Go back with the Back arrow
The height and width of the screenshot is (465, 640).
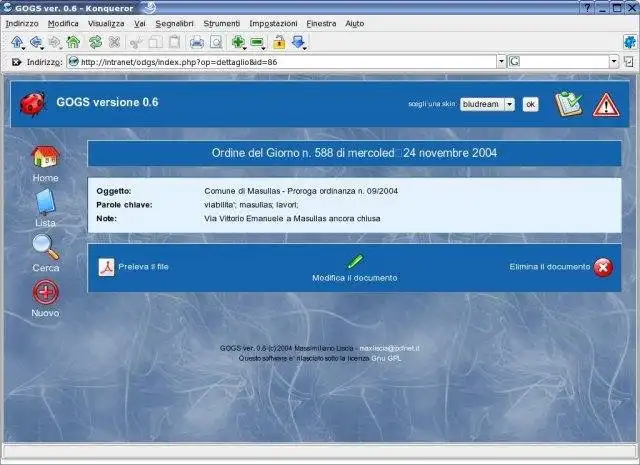tap(36, 41)
